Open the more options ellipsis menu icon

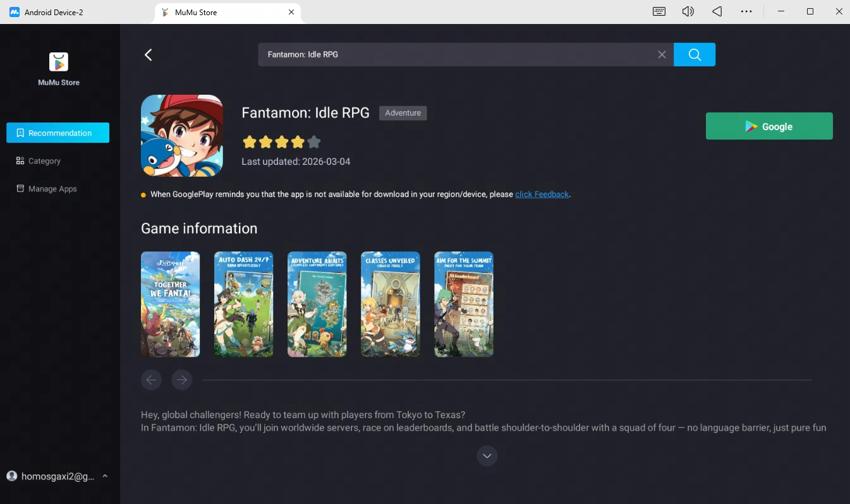pyautogui.click(x=746, y=11)
